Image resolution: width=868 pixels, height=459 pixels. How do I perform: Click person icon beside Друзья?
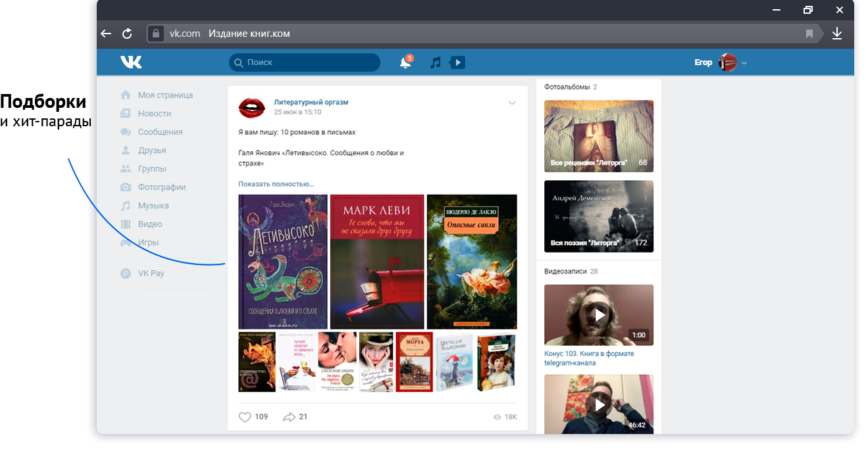(126, 151)
